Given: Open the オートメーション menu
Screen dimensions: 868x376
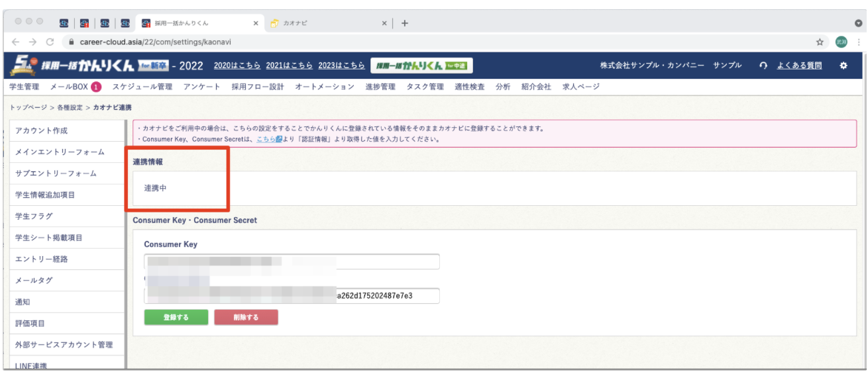Looking at the screenshot, I should (x=325, y=87).
